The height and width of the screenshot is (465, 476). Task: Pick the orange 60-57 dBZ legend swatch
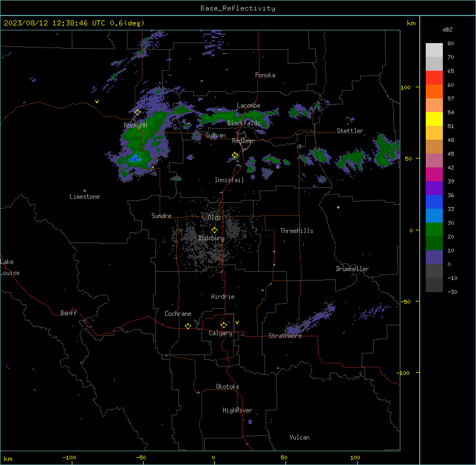point(434,91)
